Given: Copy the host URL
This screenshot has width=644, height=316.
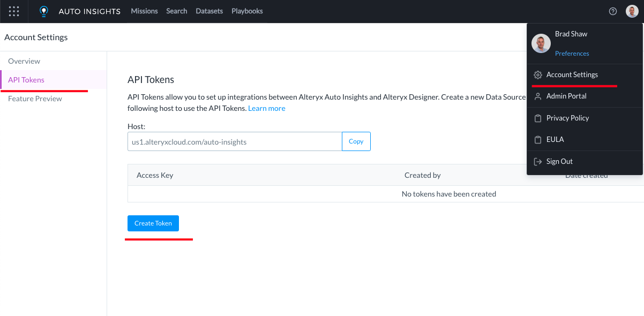Looking at the screenshot, I should click(356, 141).
